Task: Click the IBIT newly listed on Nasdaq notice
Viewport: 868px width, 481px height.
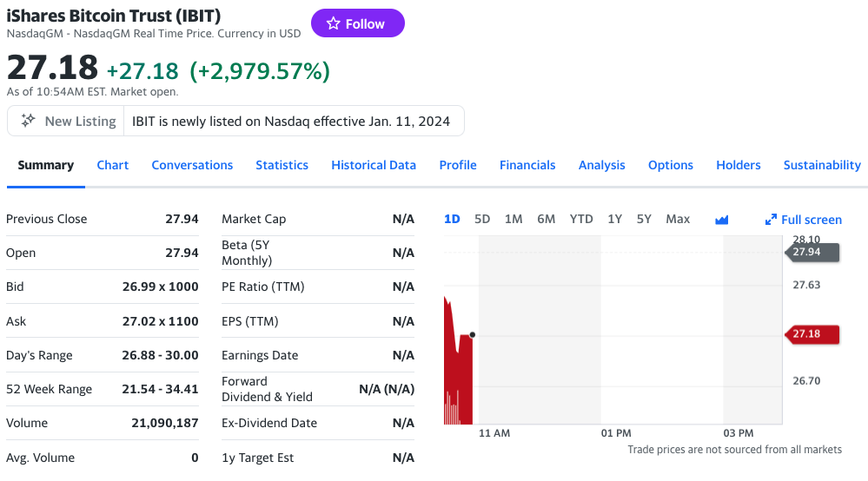Action: 290,121
